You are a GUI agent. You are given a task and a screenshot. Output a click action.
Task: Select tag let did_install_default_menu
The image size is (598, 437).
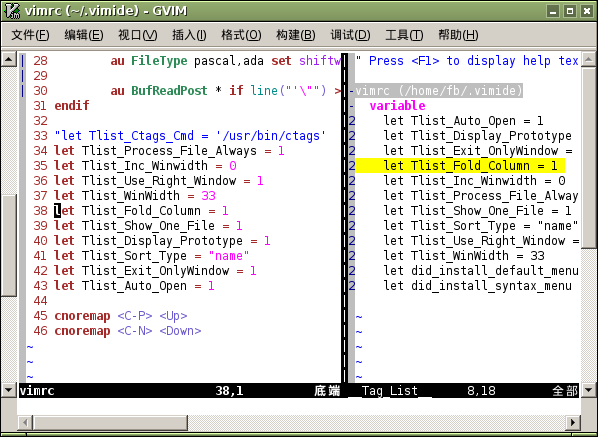(481, 271)
